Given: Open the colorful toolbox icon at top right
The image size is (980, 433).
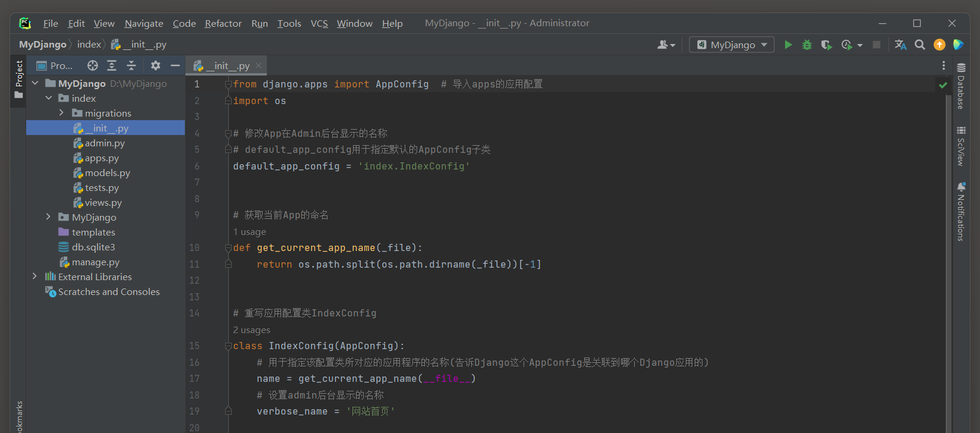Looking at the screenshot, I should [x=958, y=45].
